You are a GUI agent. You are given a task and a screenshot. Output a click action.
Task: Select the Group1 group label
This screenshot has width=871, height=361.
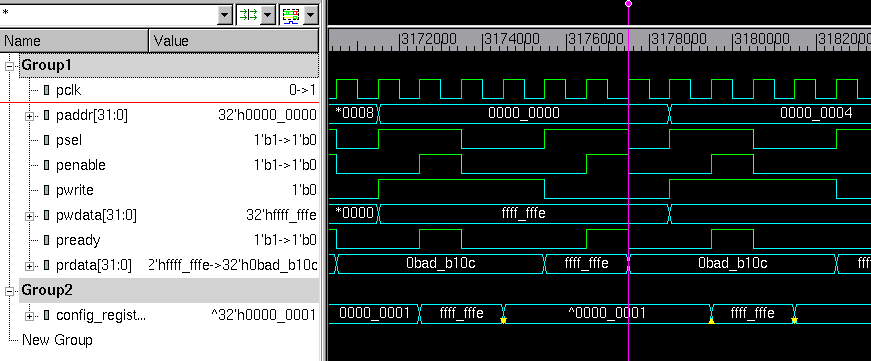pyautogui.click(x=47, y=66)
